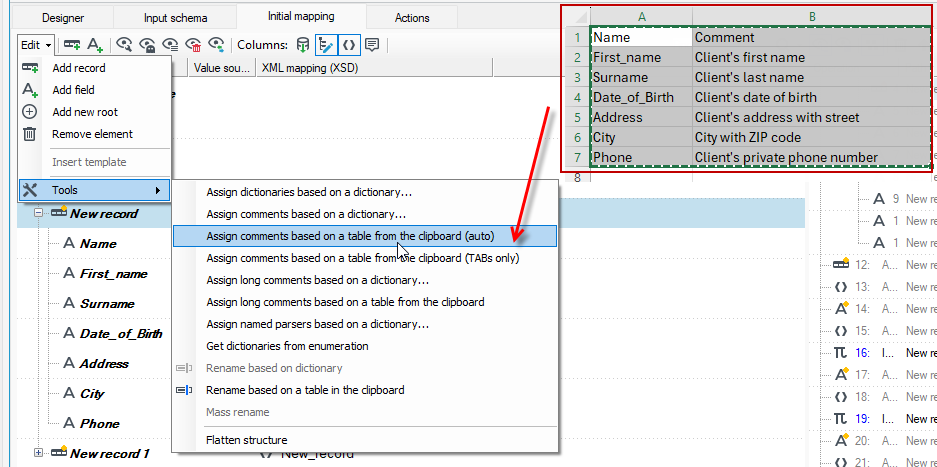Select the Initial mapping tab
Viewport: 937px width, 467px height.
[301, 16]
